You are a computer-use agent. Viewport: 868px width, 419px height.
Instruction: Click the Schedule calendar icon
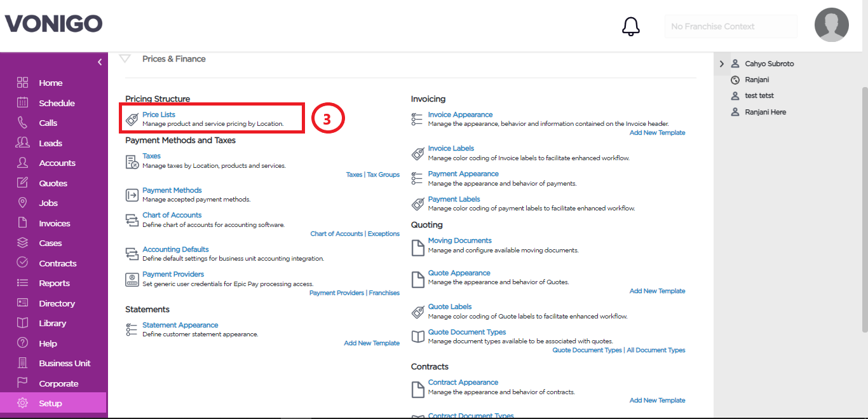pos(23,102)
